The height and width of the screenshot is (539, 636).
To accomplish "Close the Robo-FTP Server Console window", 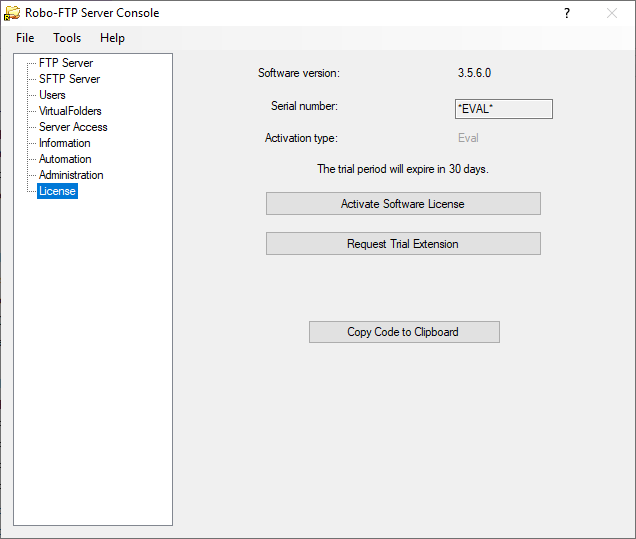I will (612, 13).
